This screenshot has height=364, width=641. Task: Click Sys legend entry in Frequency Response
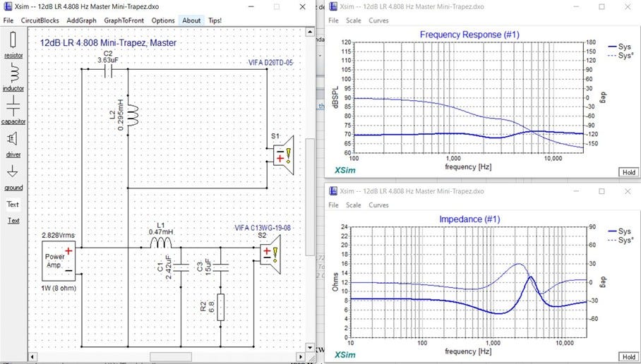[620, 47]
